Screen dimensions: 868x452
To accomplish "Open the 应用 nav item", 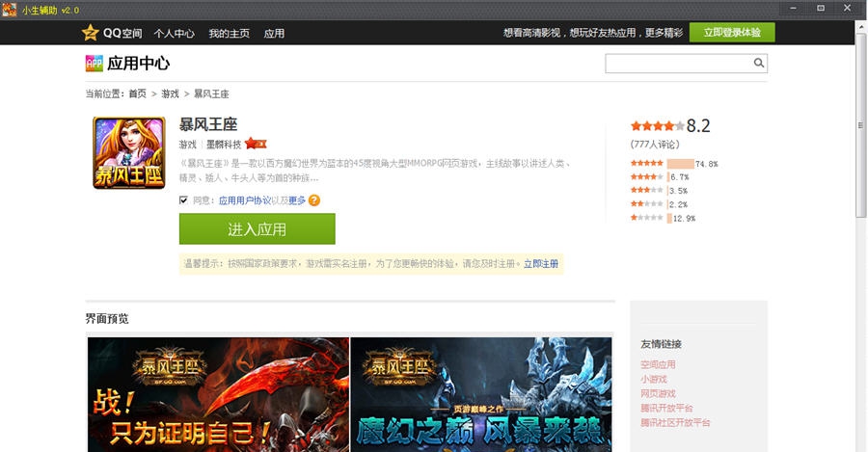I will point(274,33).
